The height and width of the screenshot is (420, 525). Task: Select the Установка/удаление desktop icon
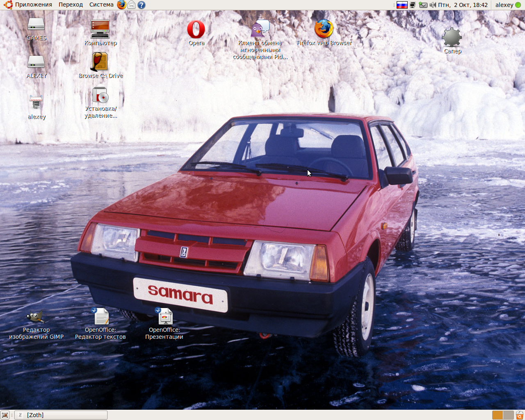(100, 103)
